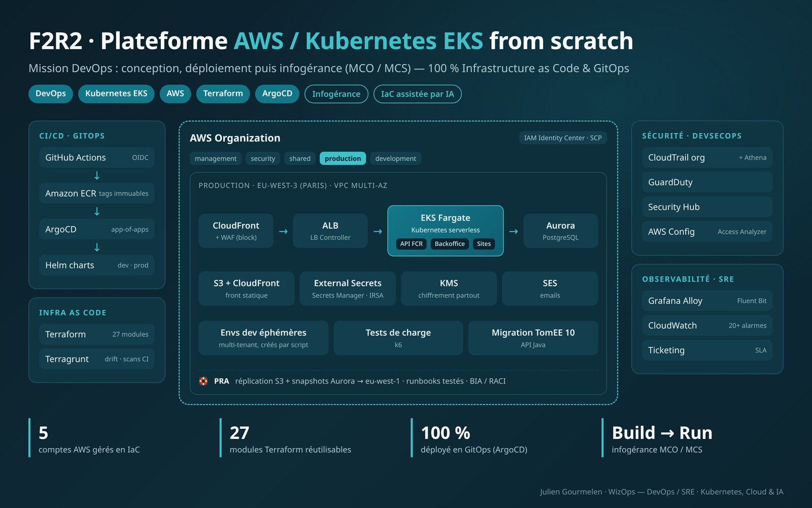Switch to the shared account tab

300,158
